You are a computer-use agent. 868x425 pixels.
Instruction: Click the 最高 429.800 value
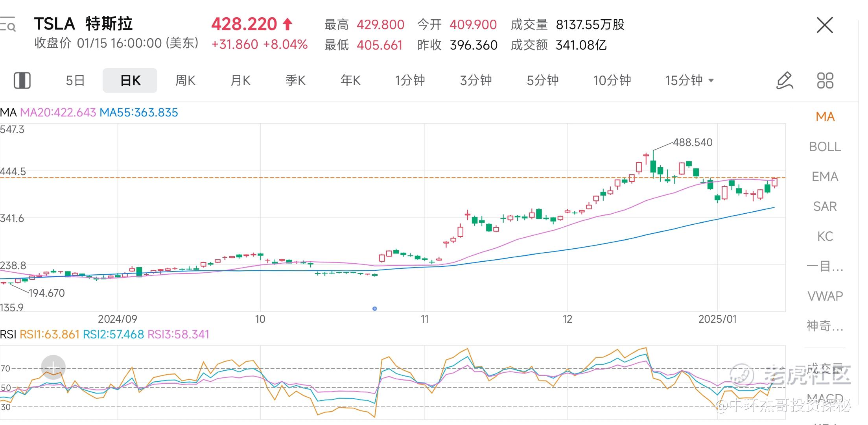coord(380,25)
